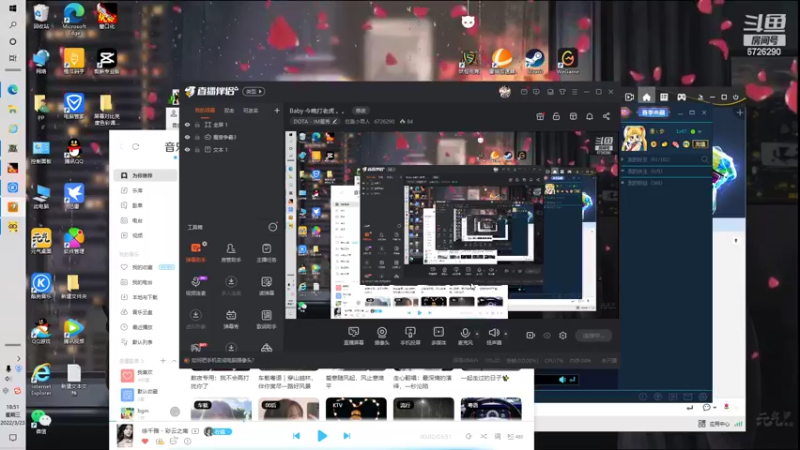800x450 pixels.
Task: Open the online status dropdown beside green dot
Action: point(700,132)
